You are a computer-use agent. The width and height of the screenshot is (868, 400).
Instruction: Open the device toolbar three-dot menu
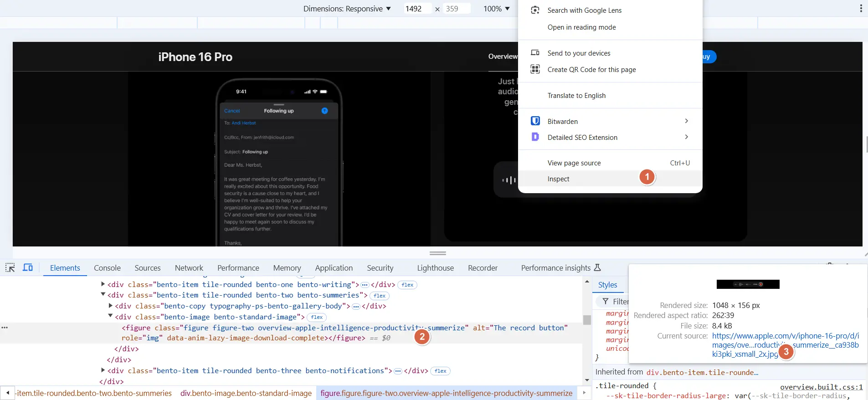tap(861, 8)
